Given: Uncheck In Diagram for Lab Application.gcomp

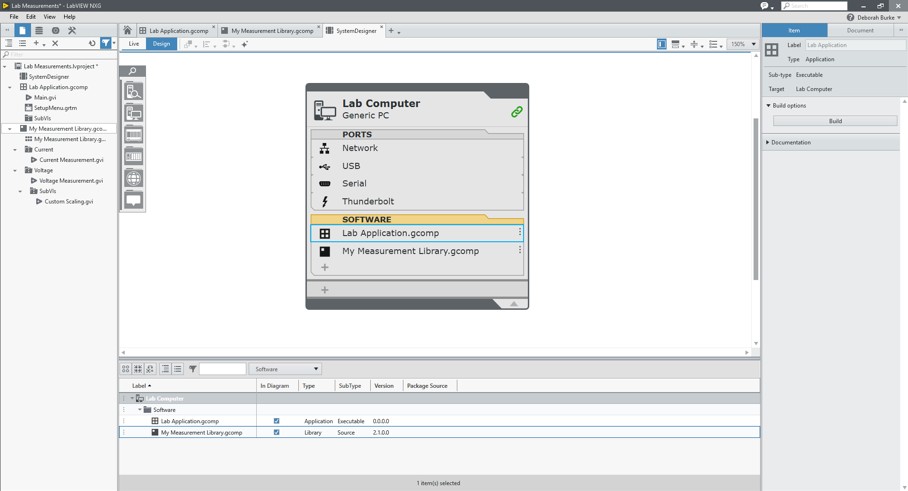Looking at the screenshot, I should [276, 421].
